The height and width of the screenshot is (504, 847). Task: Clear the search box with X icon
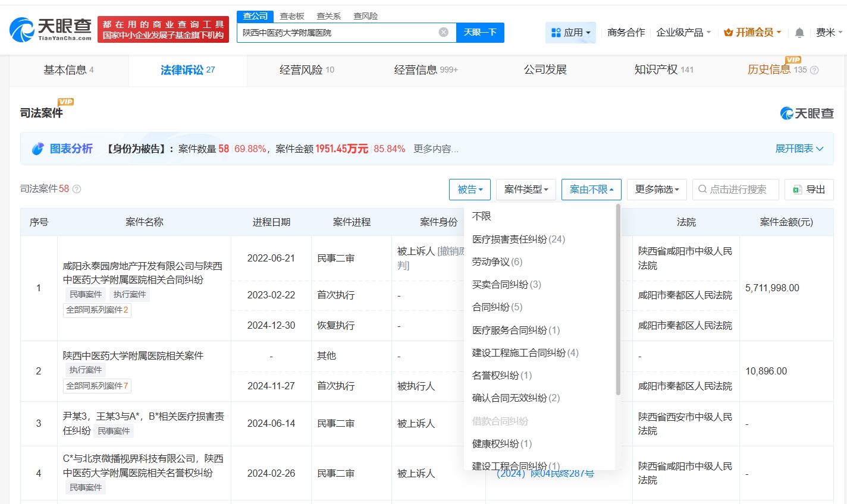point(444,32)
